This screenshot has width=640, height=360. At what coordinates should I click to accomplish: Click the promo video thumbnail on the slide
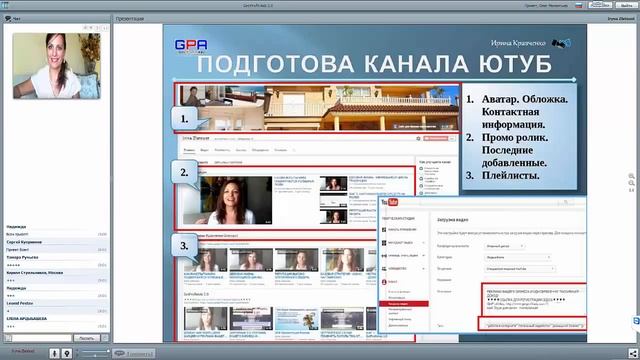(x=227, y=200)
